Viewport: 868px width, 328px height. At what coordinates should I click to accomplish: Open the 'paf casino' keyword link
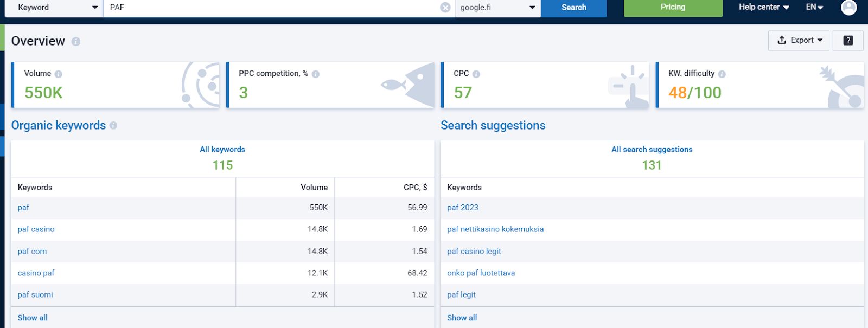pyautogui.click(x=36, y=229)
